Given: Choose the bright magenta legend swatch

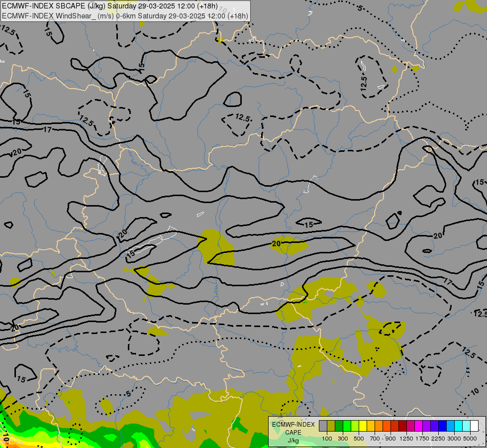Looking at the screenshot, I should point(419,426).
